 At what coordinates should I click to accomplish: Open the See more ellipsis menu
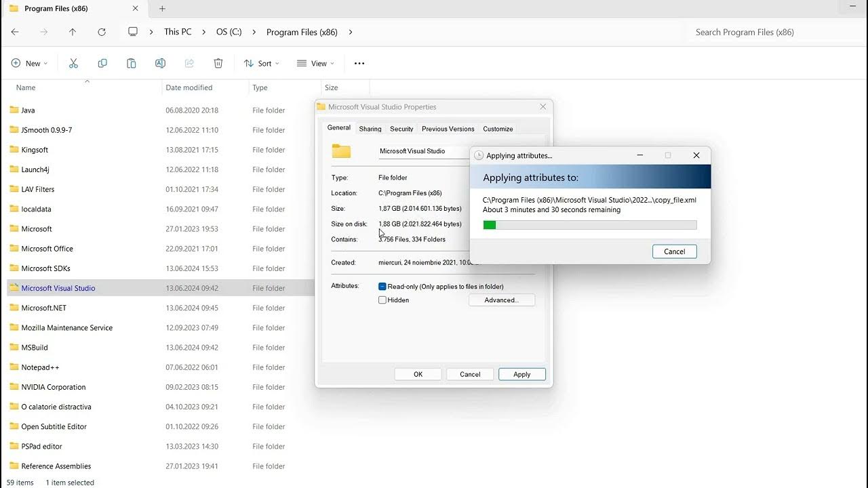pos(359,63)
